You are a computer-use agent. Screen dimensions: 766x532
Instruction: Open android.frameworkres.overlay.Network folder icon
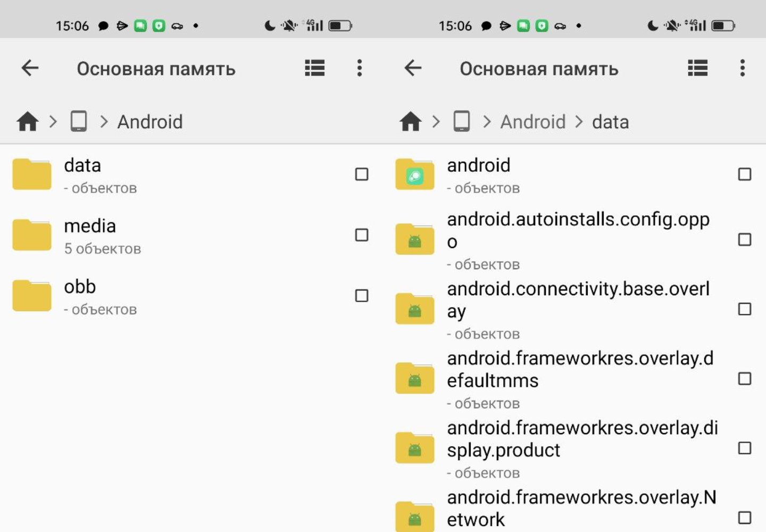point(415,517)
